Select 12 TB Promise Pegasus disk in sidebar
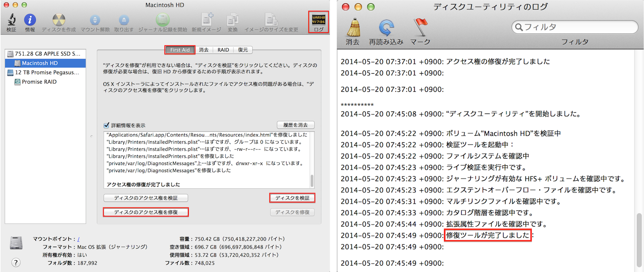 pyautogui.click(x=45, y=72)
